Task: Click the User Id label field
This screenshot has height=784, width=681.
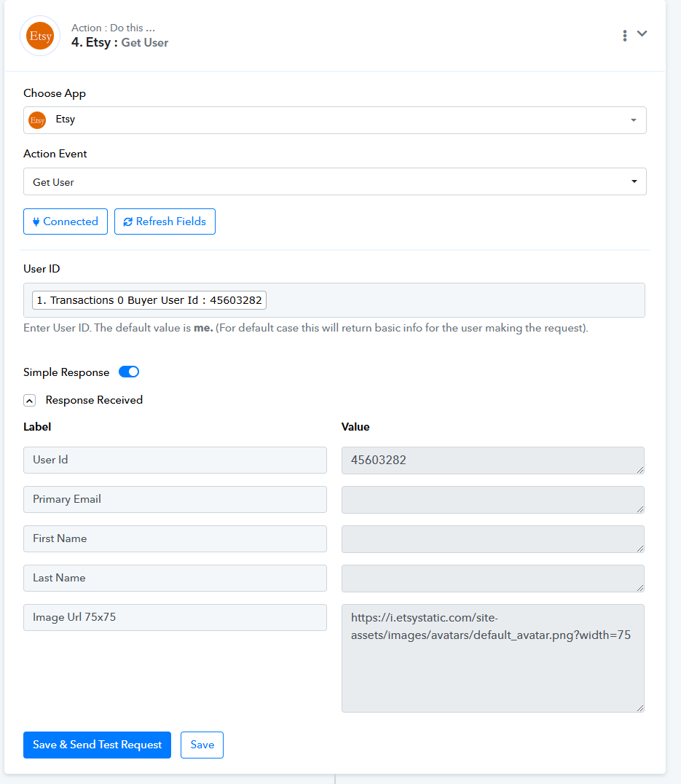Action: (175, 460)
